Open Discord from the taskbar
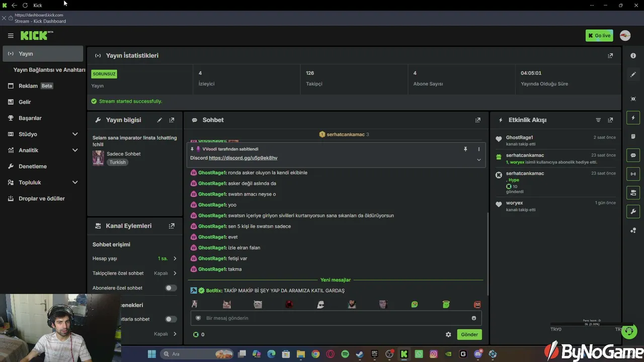The width and height of the screenshot is (644, 362). click(478, 354)
